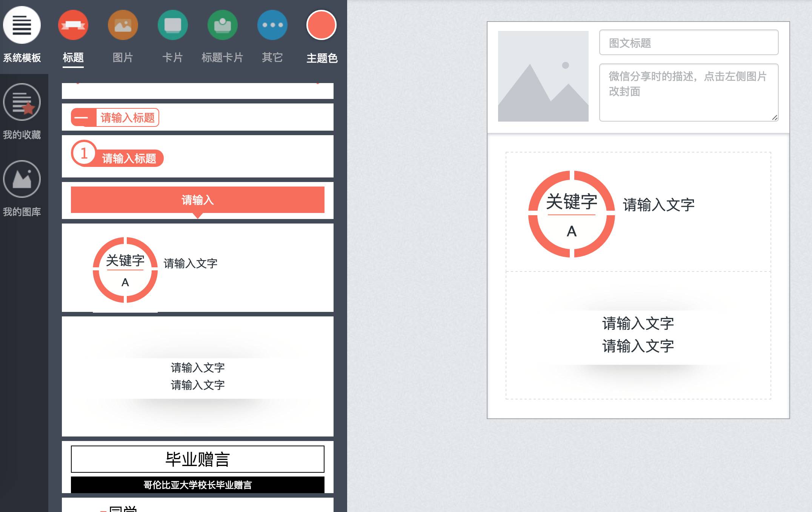Click the 请输入文字 text beside editor ring
Viewport: 812px width, 512px height.
pos(659,205)
